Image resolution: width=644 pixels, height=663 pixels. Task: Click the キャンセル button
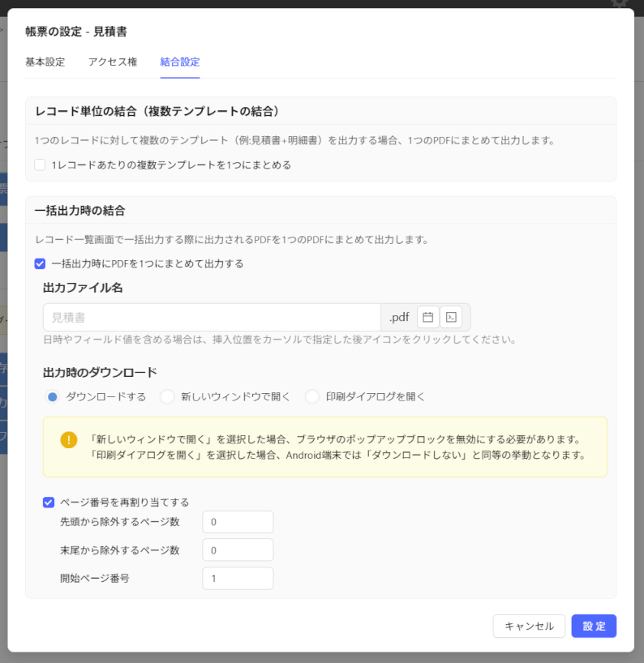[x=529, y=626]
